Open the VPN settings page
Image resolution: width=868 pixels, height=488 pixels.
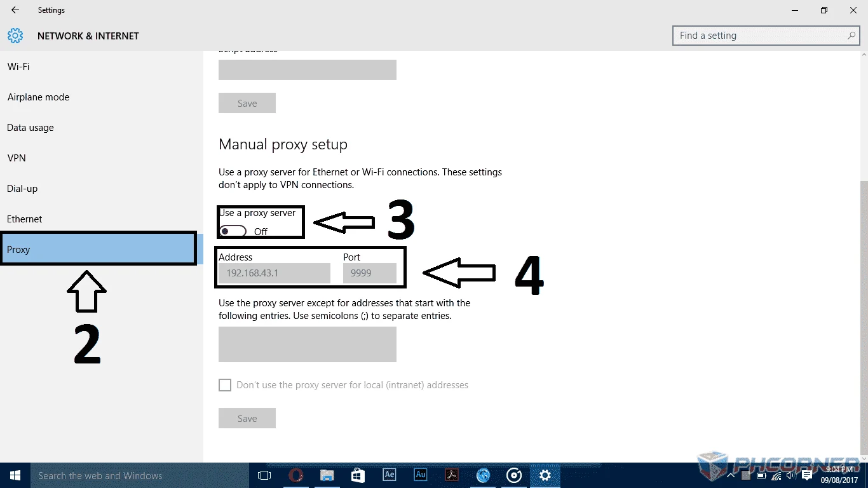click(102, 158)
